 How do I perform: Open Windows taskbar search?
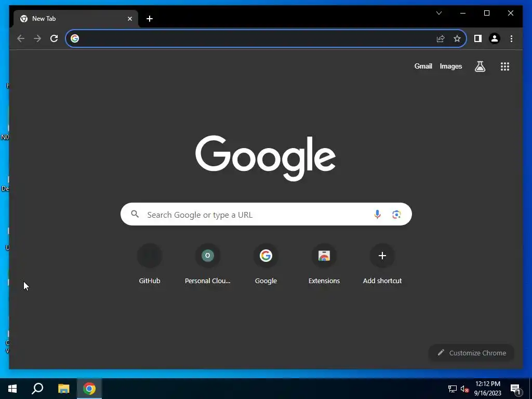(37, 389)
